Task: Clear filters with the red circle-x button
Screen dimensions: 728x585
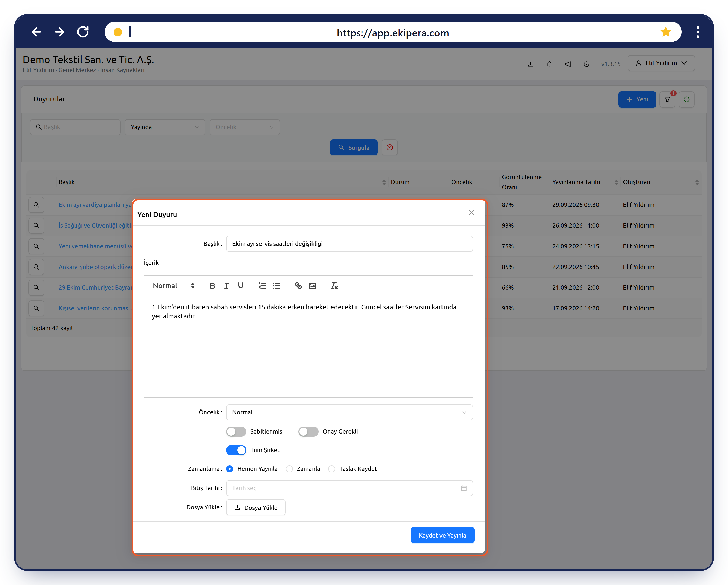Action: [x=390, y=148]
